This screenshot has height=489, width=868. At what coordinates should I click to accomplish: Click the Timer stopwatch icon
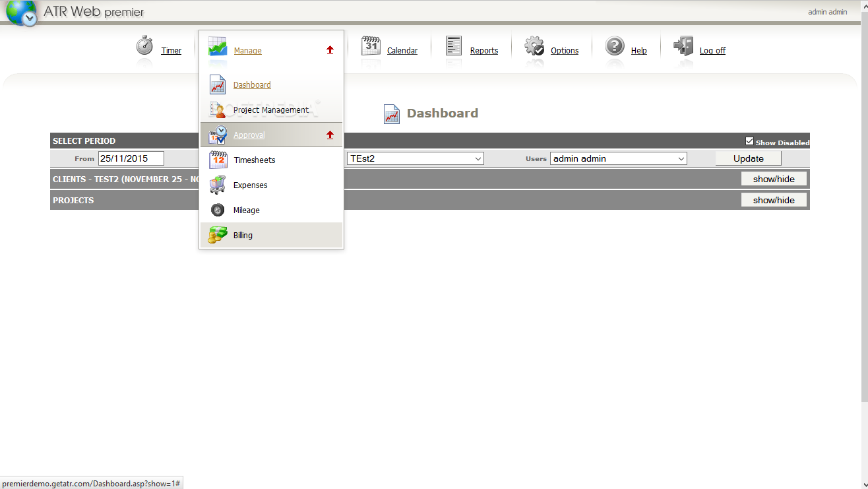click(x=145, y=46)
